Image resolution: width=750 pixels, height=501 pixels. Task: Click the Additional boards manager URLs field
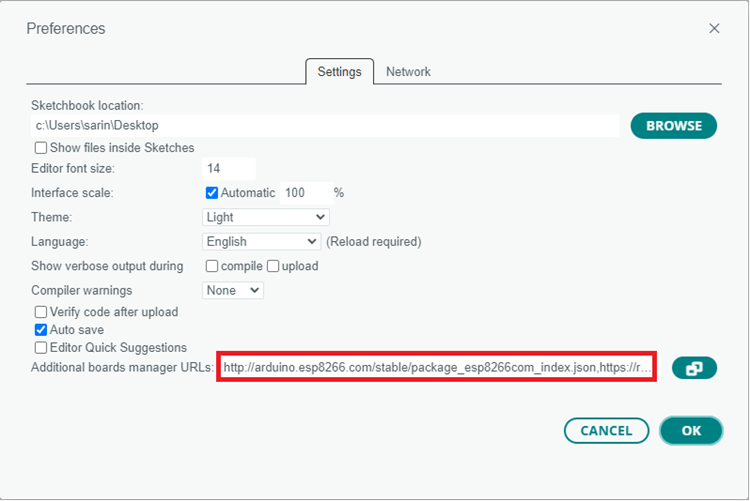[x=437, y=368]
